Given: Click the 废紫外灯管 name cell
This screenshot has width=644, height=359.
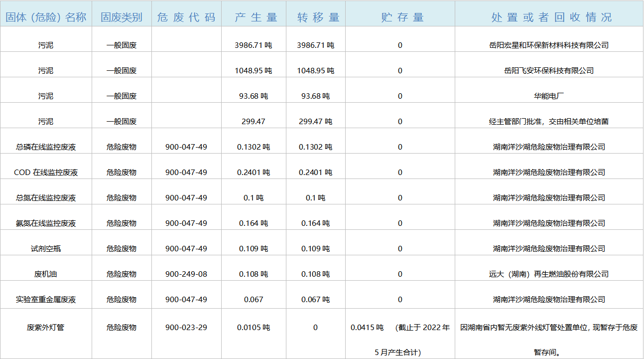Looking at the screenshot, I should tap(46, 328).
